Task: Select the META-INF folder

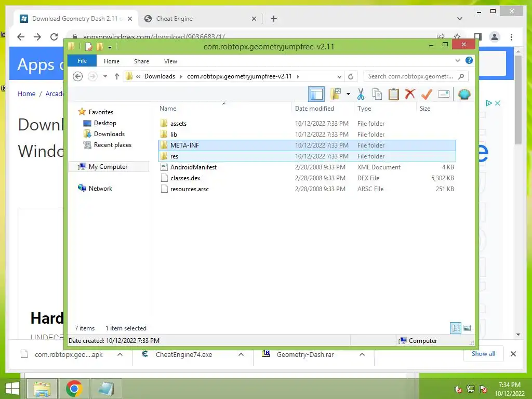Action: coord(307,145)
